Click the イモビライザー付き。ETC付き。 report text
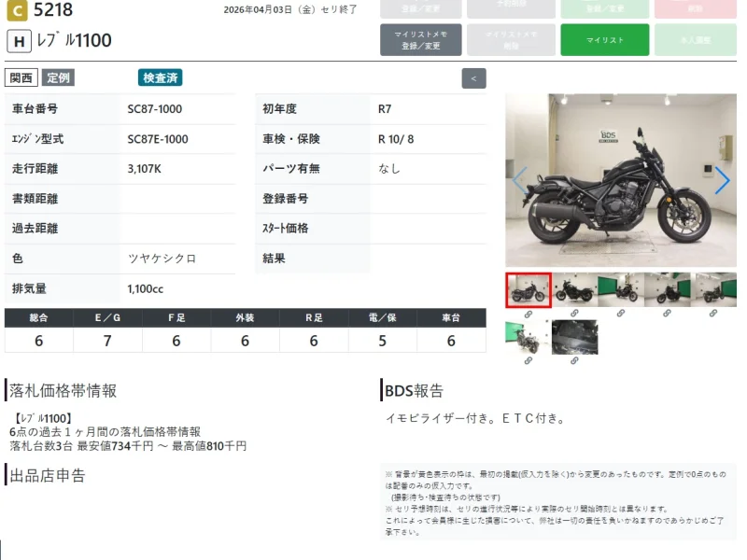Viewport: 747px width, 560px height. pos(476,418)
